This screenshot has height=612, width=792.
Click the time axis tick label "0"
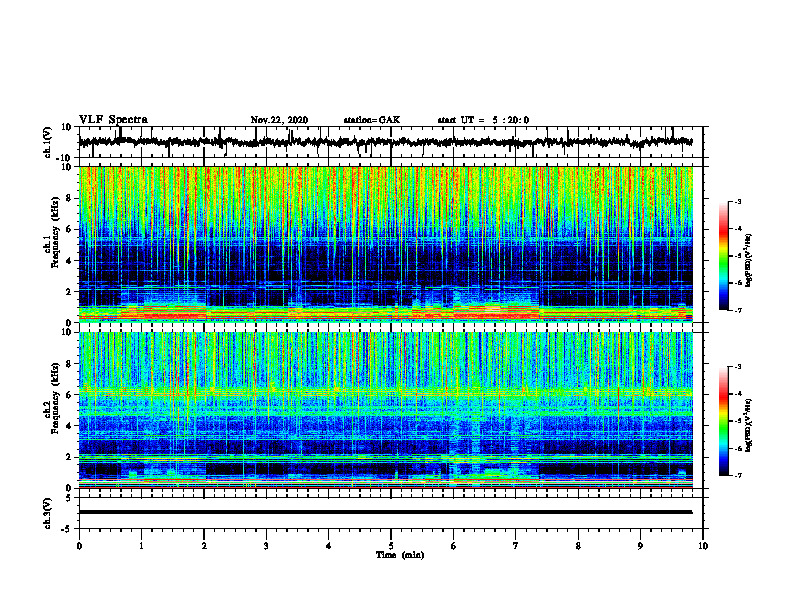tap(79, 546)
